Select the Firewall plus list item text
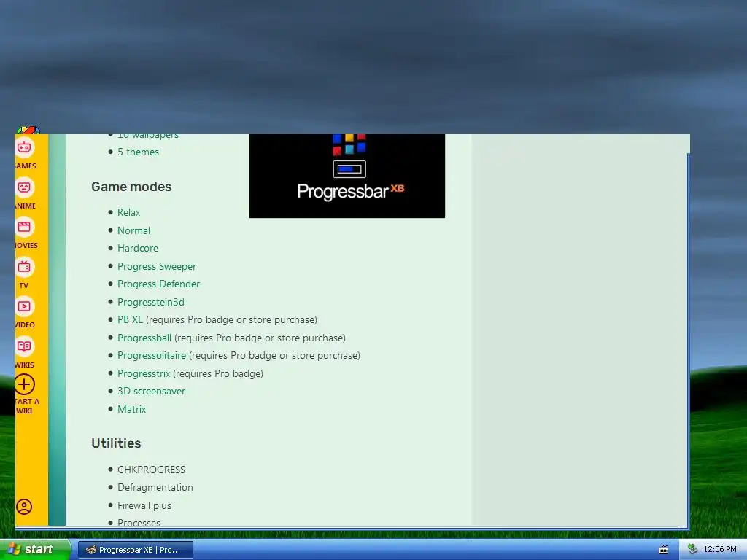This screenshot has height=560, width=747. point(144,505)
